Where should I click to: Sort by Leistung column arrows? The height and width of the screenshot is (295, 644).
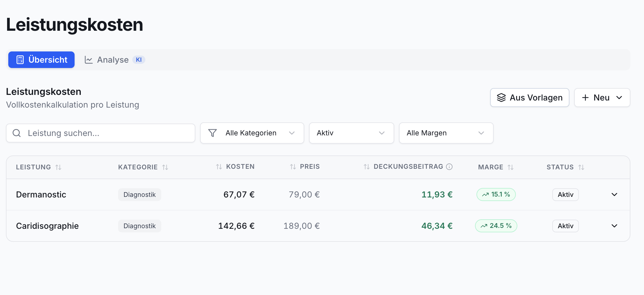point(58,167)
